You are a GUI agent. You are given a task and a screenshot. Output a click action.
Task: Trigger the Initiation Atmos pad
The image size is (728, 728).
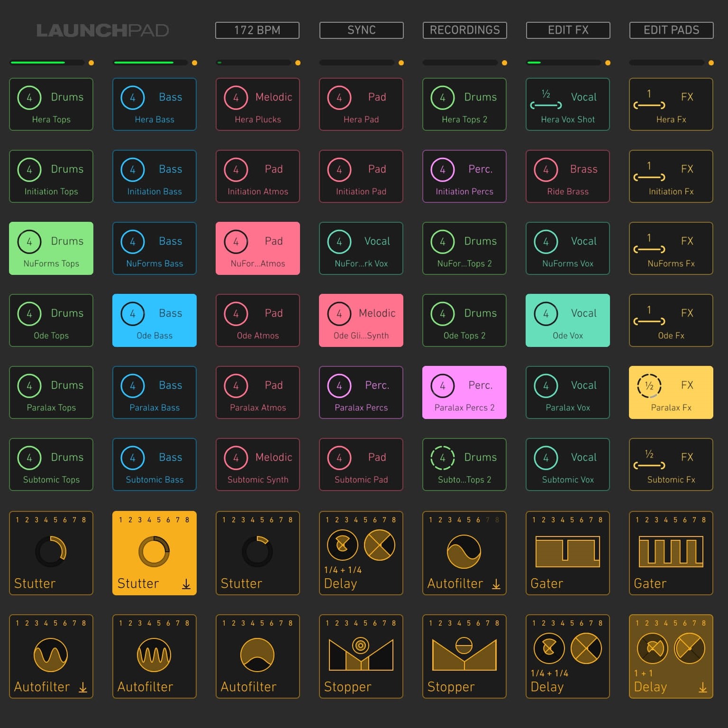pyautogui.click(x=258, y=176)
